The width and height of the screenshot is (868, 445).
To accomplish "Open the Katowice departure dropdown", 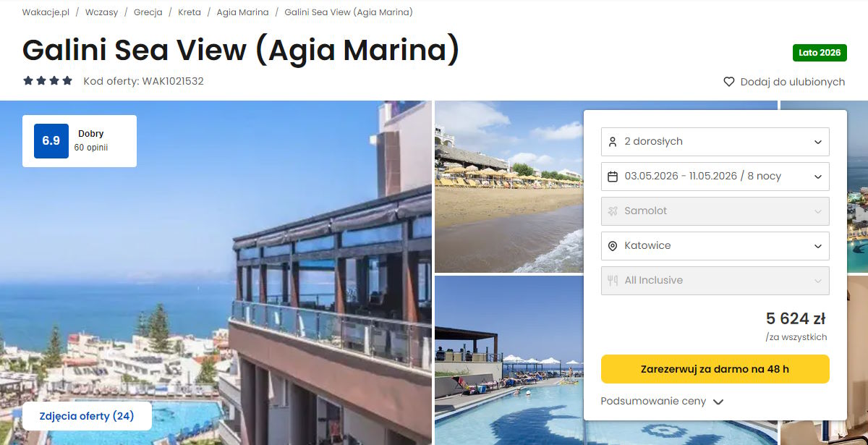I will point(715,246).
